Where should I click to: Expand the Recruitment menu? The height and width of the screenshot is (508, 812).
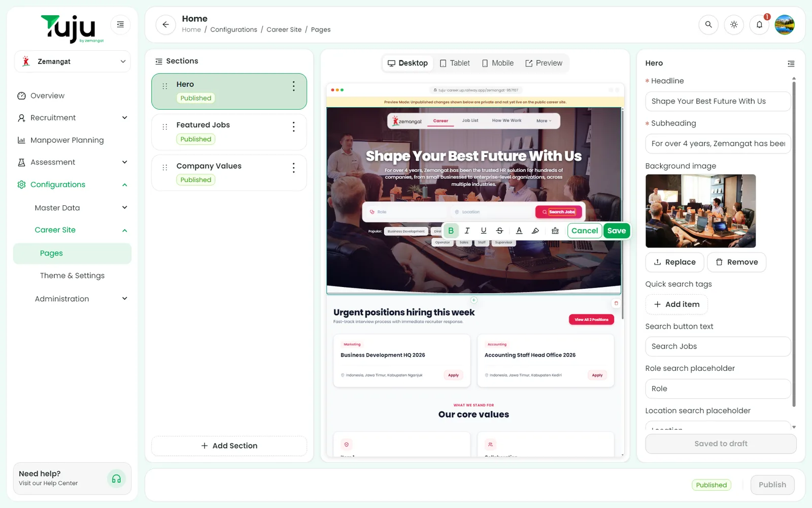pos(73,118)
